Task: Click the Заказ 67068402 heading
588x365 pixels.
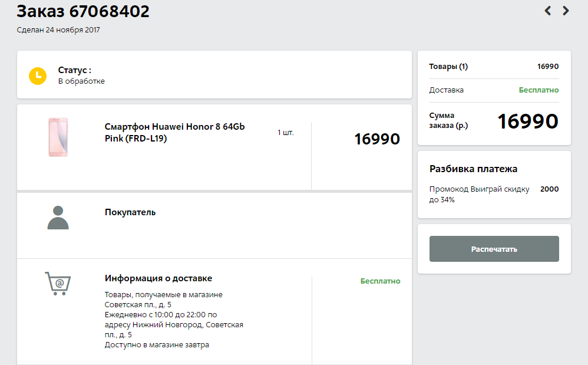Action: click(x=83, y=11)
